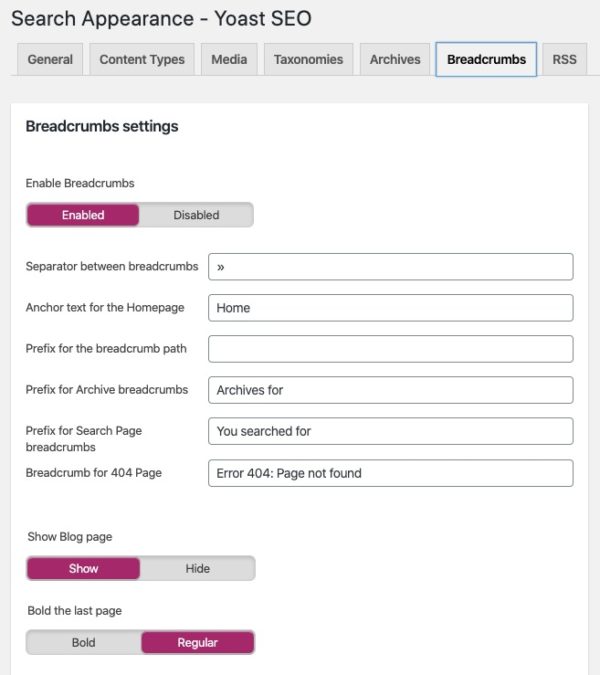Click the empty breadcrumb path prefix field

(x=391, y=349)
